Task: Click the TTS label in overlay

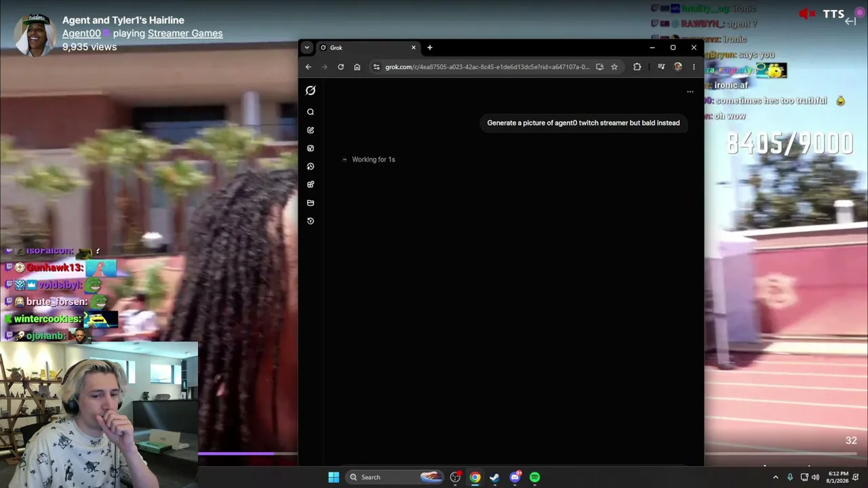Action: click(833, 14)
